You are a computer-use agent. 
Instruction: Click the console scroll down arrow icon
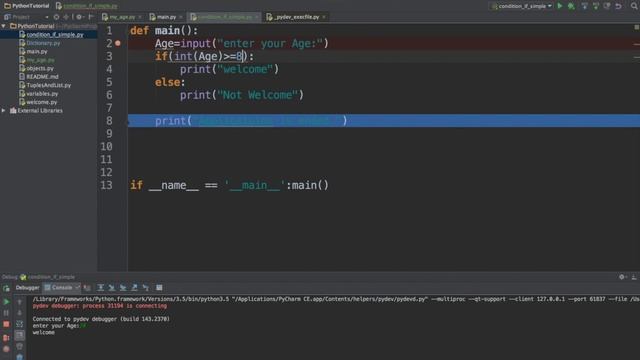pyautogui.click(x=19, y=313)
